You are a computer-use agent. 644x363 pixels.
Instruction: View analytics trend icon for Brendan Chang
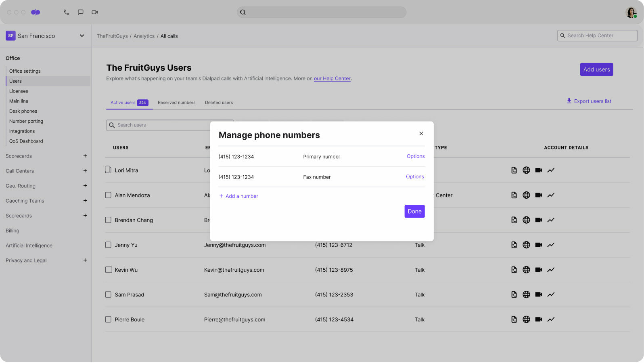(551, 220)
